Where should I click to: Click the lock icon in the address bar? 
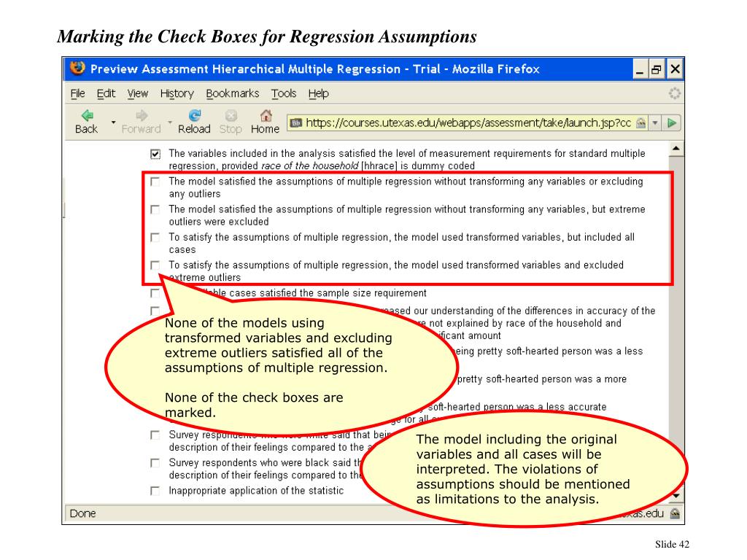(x=641, y=122)
